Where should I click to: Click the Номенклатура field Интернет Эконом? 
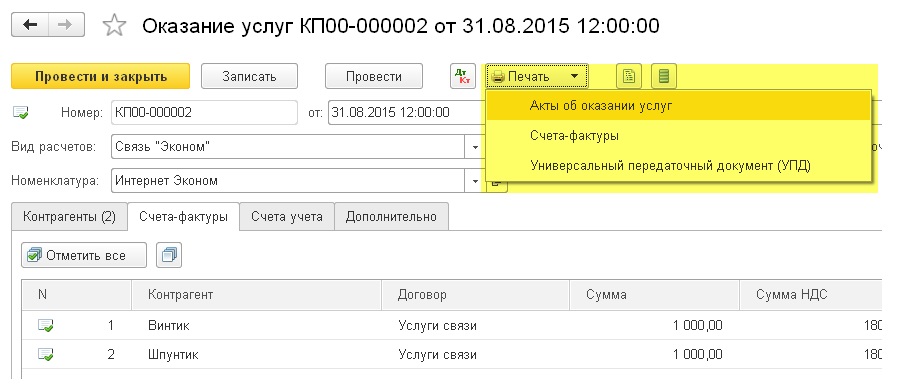pos(289,182)
